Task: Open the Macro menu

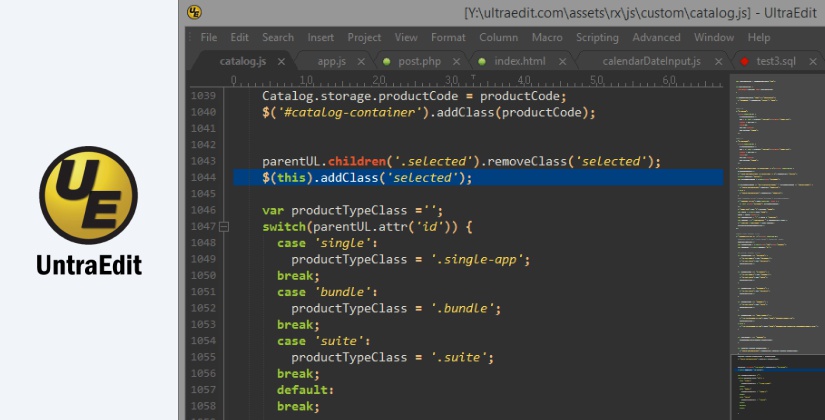Action: click(547, 37)
